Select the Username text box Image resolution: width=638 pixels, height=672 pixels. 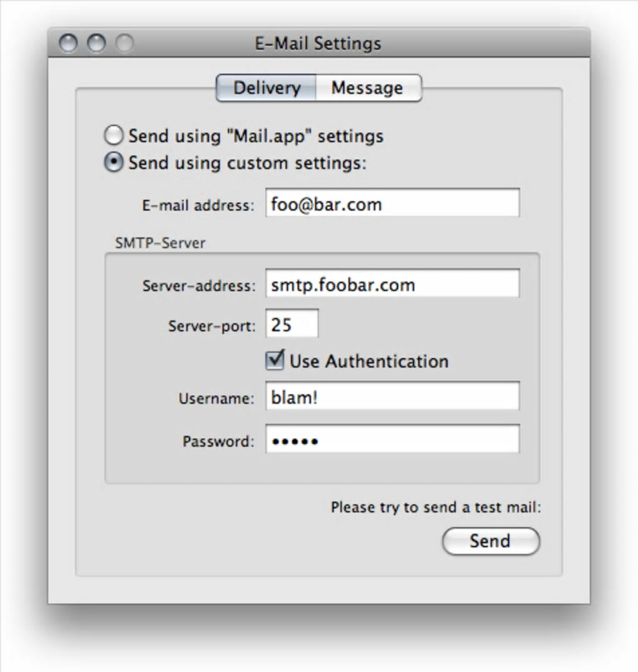point(392,396)
